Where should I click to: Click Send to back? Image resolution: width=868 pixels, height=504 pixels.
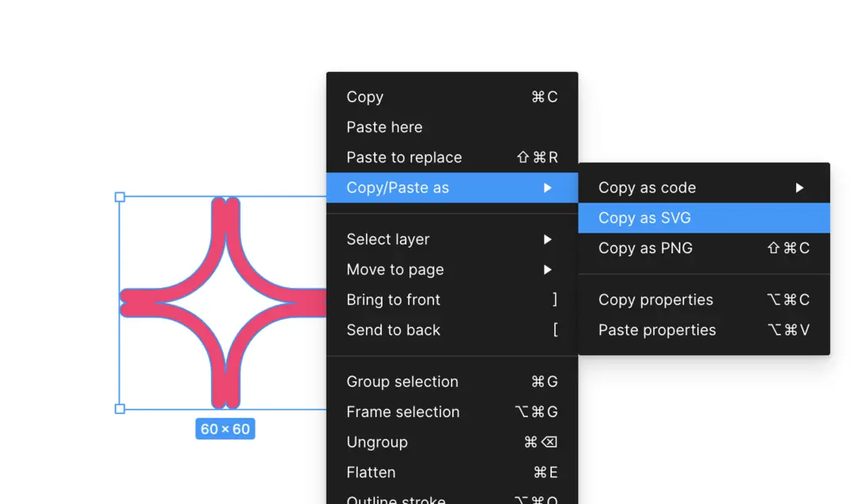click(x=393, y=330)
